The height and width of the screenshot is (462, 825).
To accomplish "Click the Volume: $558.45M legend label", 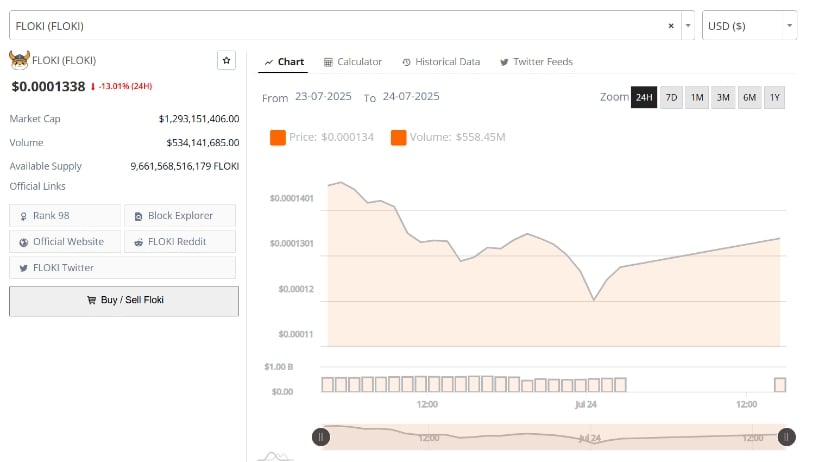I will [x=457, y=137].
